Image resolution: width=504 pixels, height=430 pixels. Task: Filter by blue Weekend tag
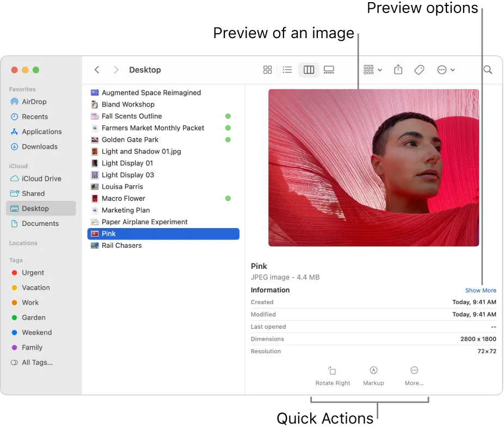(41, 333)
